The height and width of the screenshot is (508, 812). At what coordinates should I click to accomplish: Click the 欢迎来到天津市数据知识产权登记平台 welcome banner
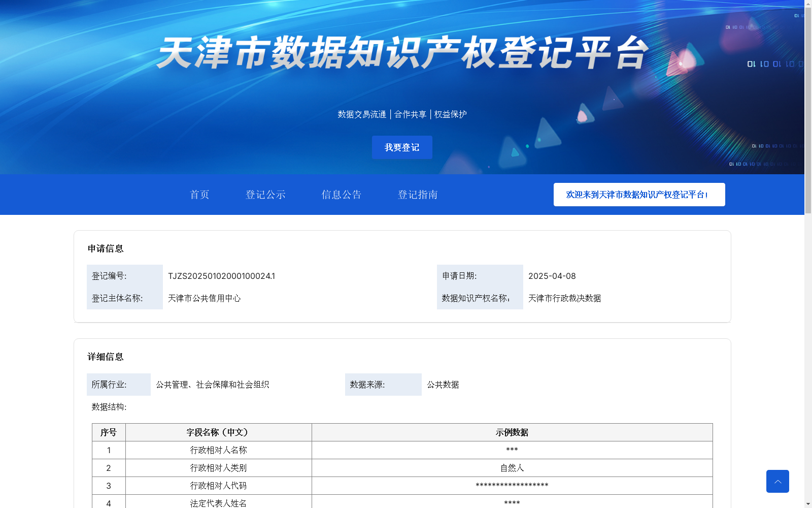[639, 195]
